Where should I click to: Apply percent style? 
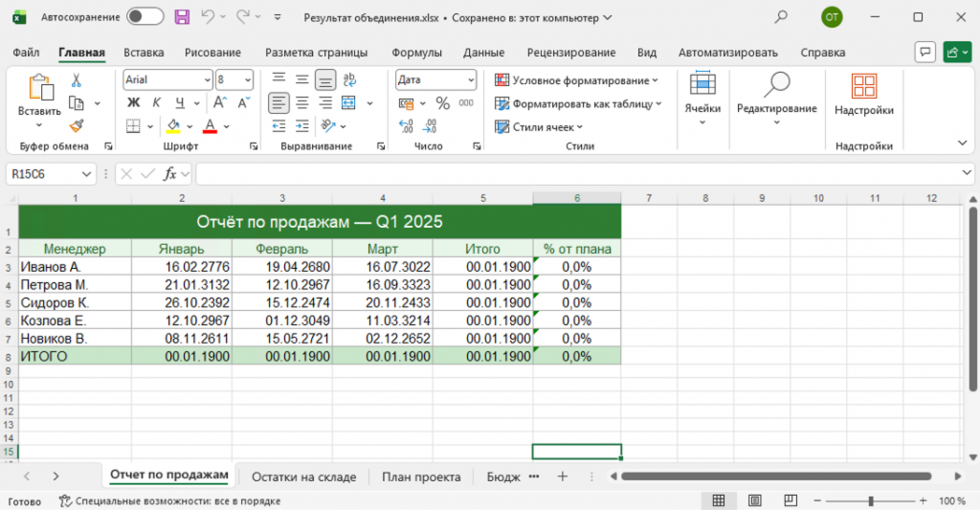(442, 103)
